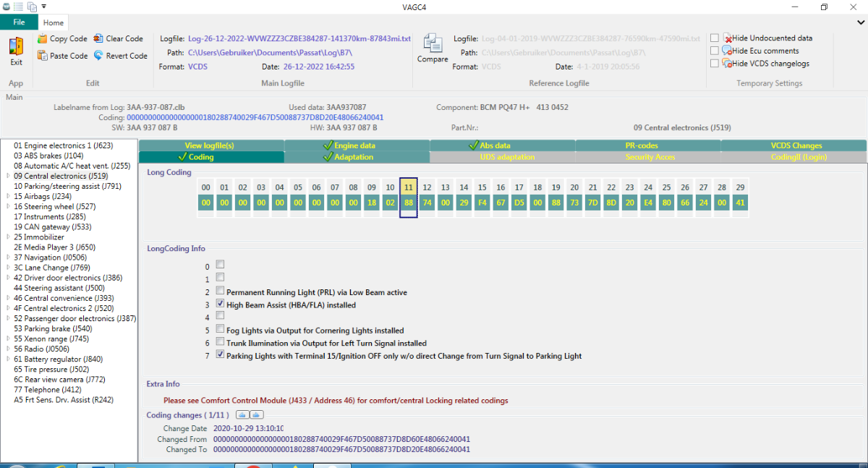Select 19 CAN gateway module
The image size is (868, 468).
tap(52, 226)
